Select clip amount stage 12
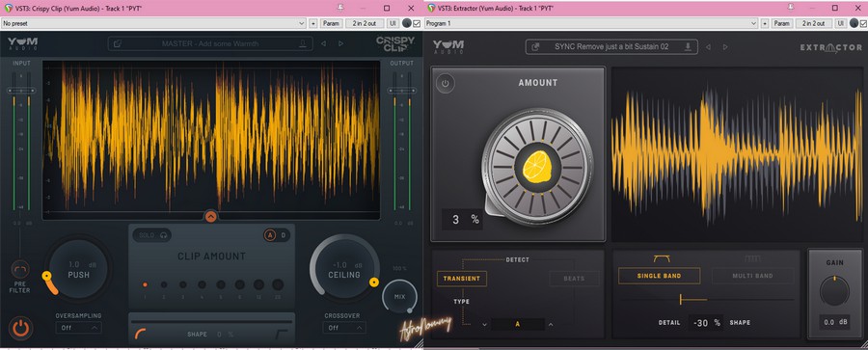 (258, 284)
